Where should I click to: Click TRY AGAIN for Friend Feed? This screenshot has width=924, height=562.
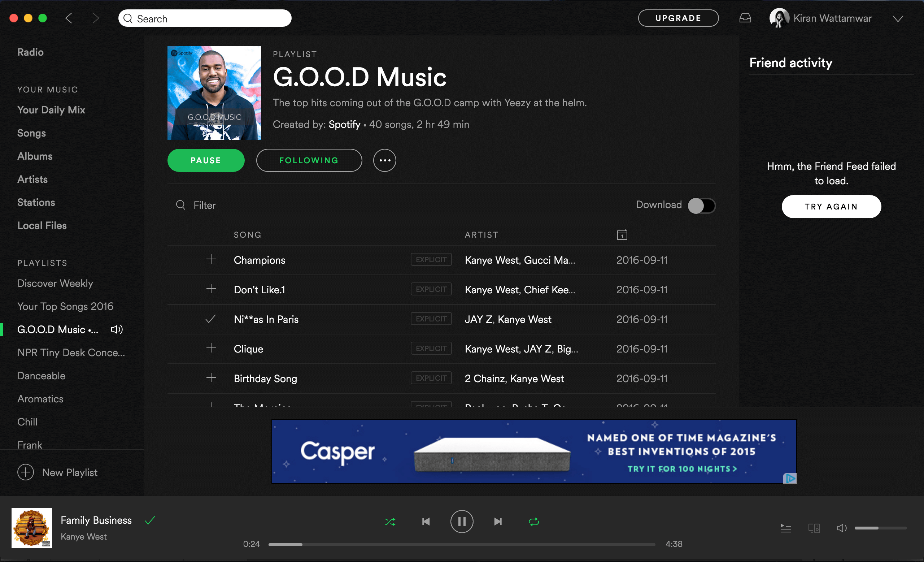[x=831, y=206]
